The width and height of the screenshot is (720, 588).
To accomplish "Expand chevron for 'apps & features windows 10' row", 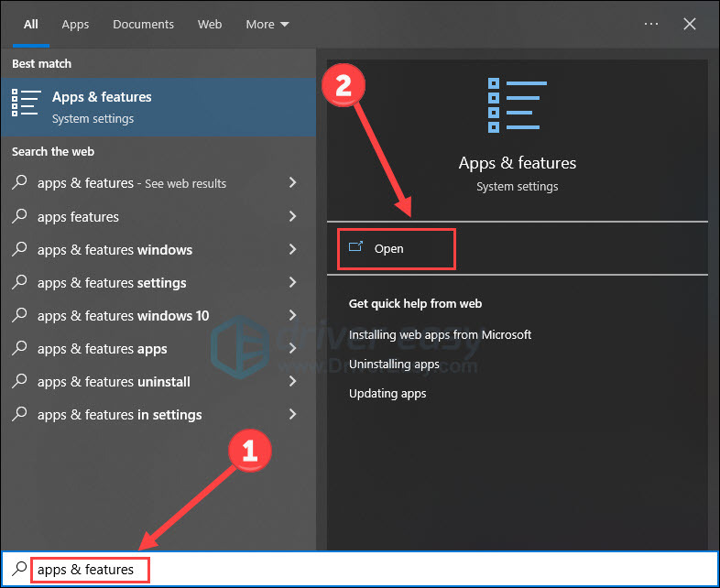I will [x=292, y=315].
